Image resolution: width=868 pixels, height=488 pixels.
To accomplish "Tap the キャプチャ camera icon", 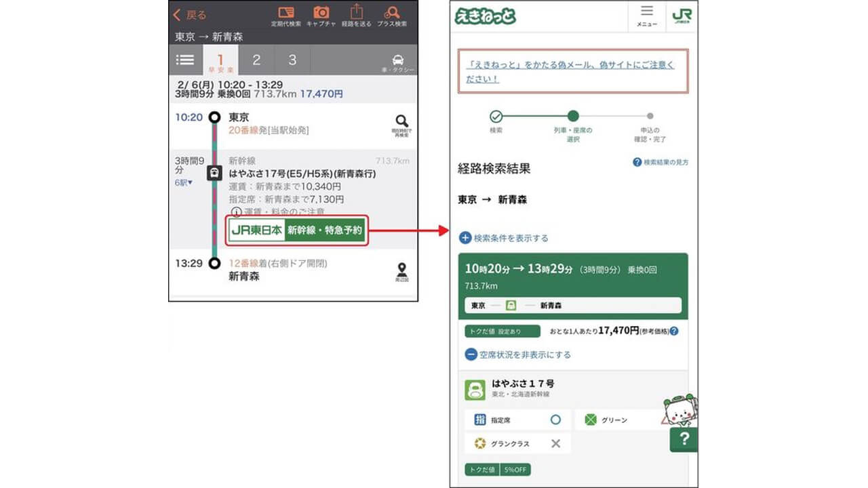I will coord(321,15).
